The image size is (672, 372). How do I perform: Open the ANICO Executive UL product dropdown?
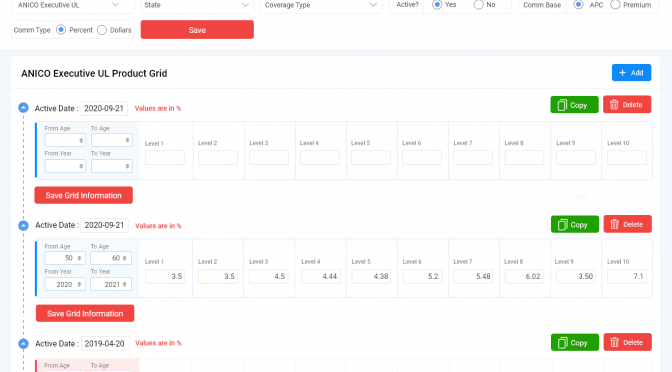pos(68,5)
